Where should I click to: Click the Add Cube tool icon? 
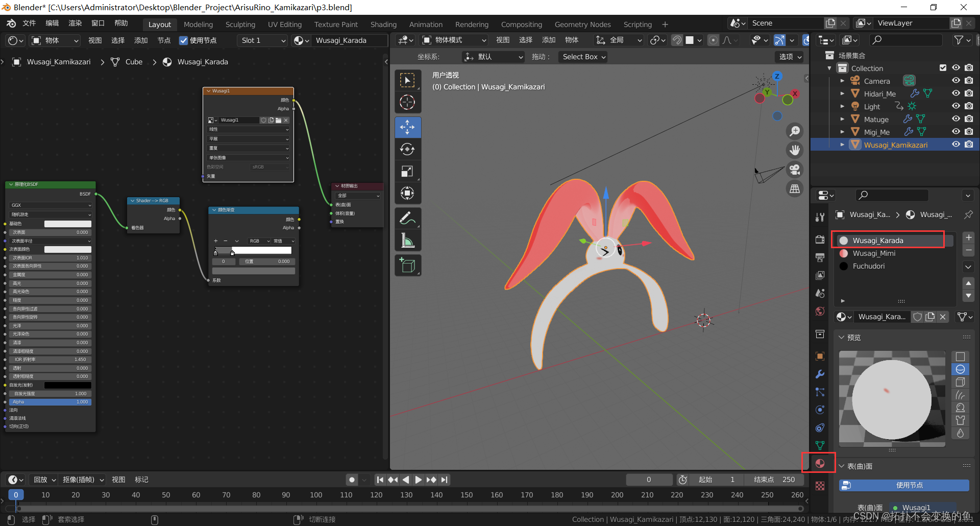407,266
